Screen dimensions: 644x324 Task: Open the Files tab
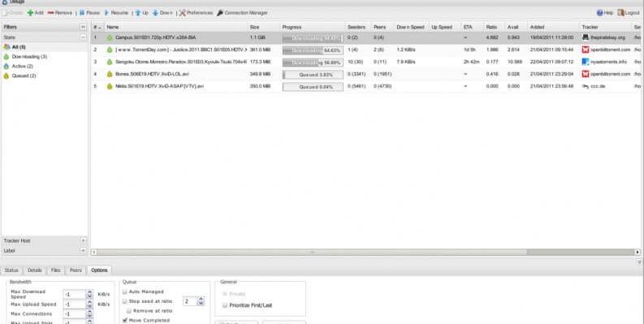(55, 270)
